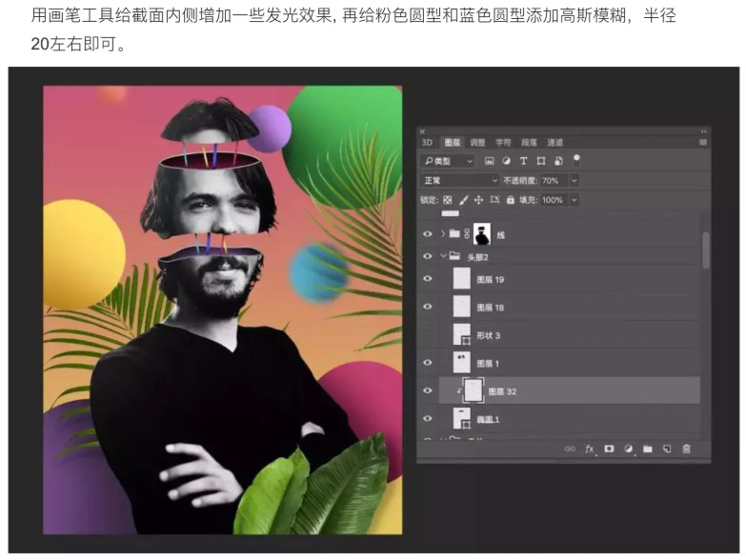Click the pixel layer filter icon
The width and height of the screenshot is (746, 560).
(x=489, y=161)
